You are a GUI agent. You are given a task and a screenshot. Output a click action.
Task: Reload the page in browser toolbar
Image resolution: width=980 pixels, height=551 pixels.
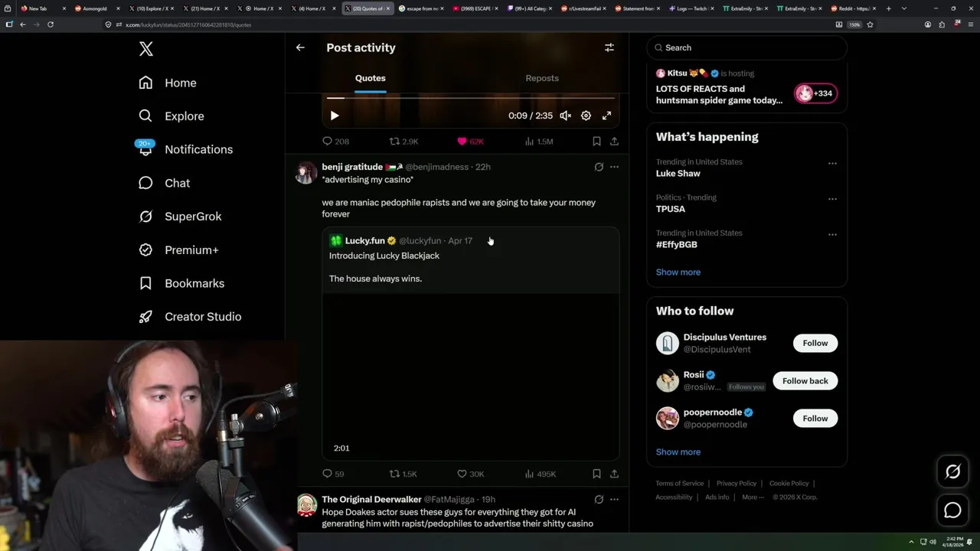pyautogui.click(x=51, y=24)
